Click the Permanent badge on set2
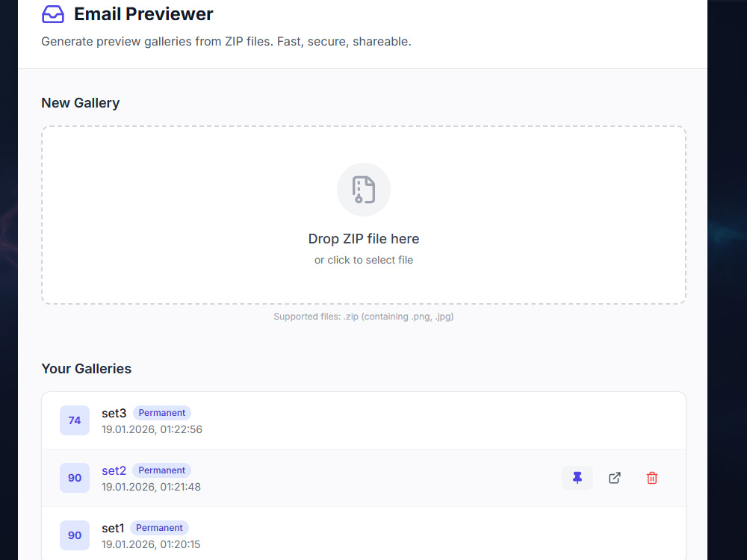This screenshot has height=560, width=747. tap(161, 470)
